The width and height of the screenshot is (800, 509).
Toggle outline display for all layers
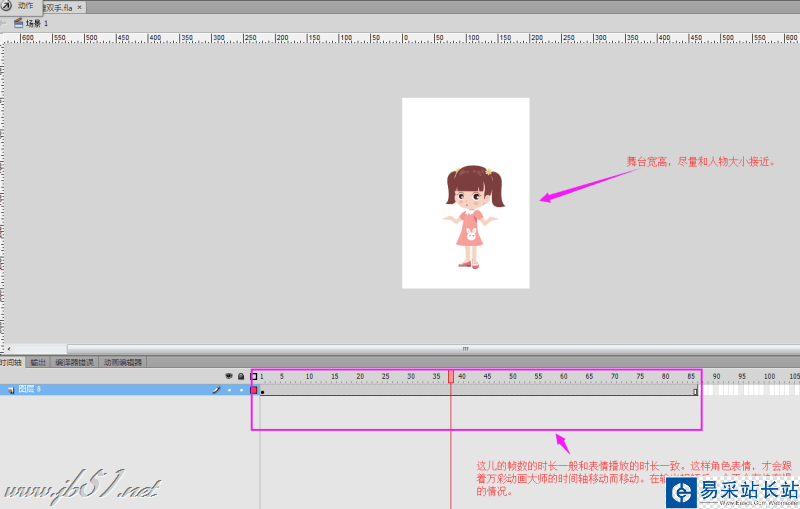pos(254,376)
